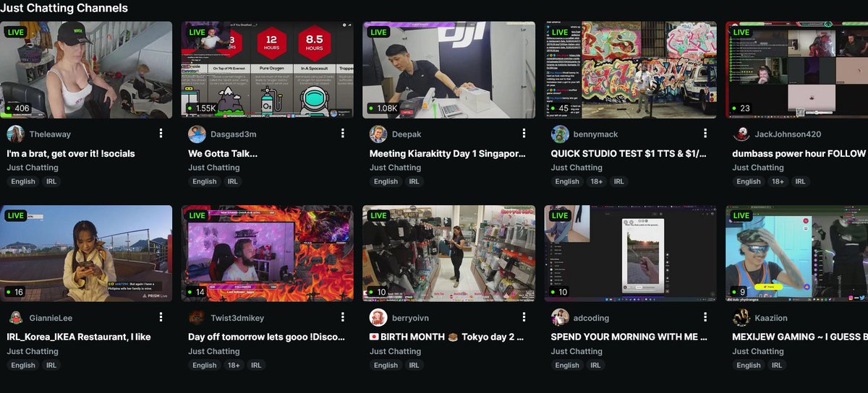868x393 pixels.
Task: Open Just Chatting category under berryoivn
Action: pyautogui.click(x=396, y=351)
